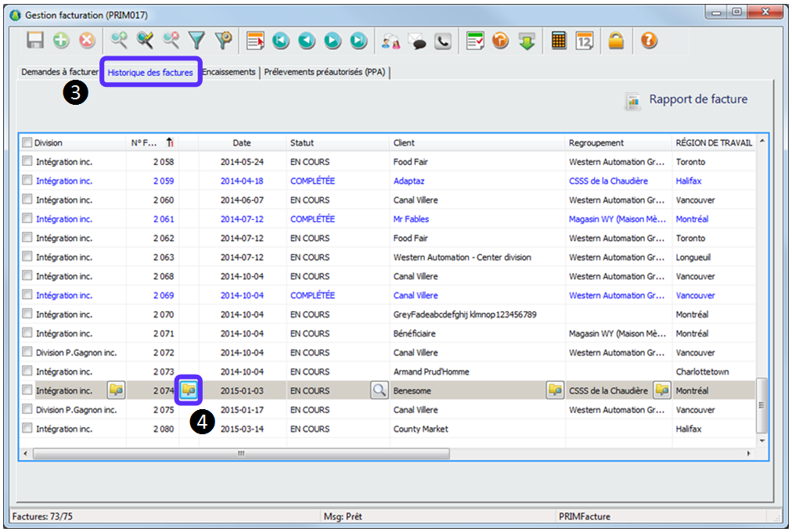Jump to last record navigation arrow
Screen dimensions: 792x532
pos(358,41)
